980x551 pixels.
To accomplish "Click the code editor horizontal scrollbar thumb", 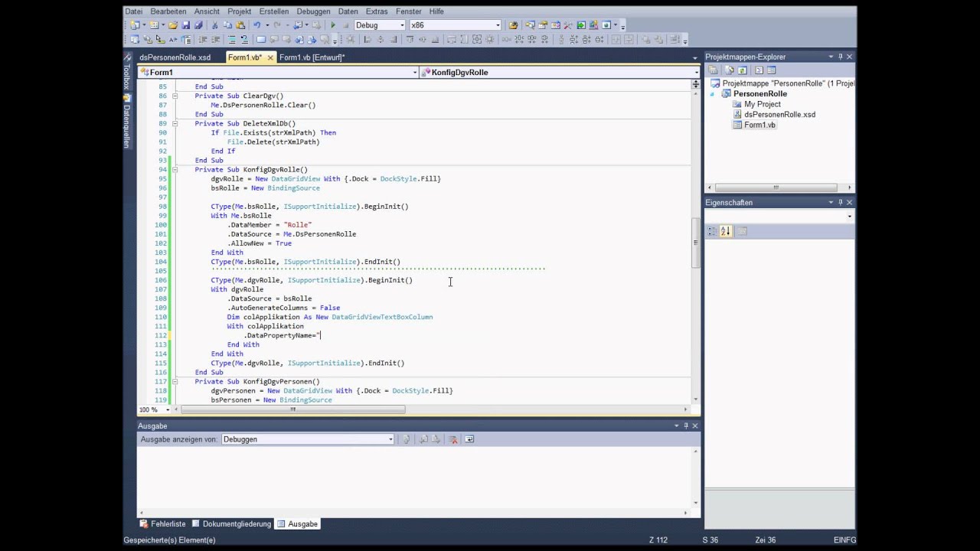I will 293,409.
